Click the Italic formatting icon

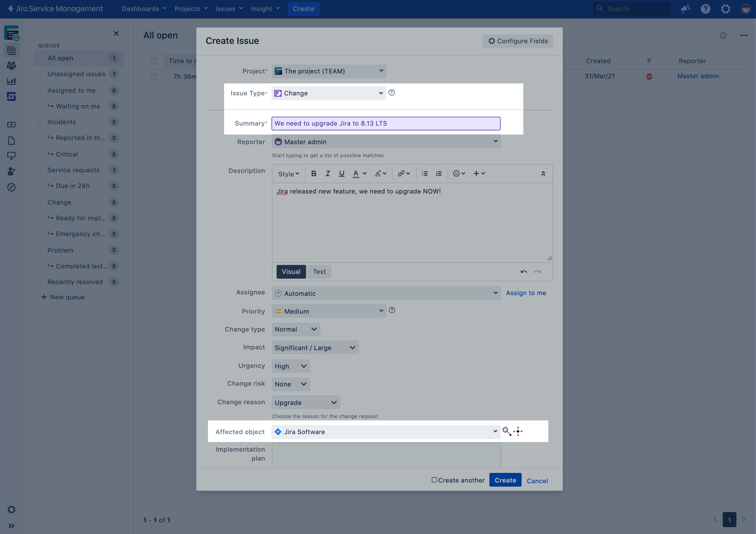[x=328, y=174]
